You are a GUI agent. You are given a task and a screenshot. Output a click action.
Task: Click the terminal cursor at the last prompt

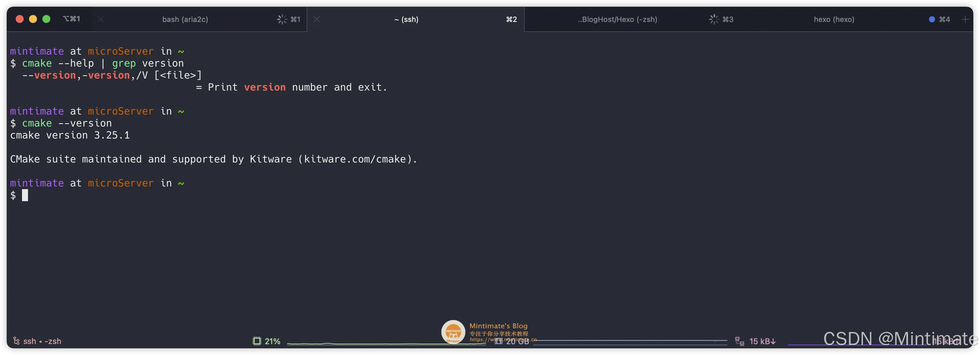25,195
